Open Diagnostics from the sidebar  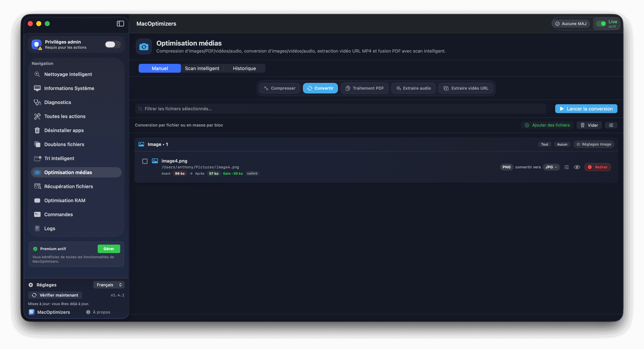pos(57,102)
